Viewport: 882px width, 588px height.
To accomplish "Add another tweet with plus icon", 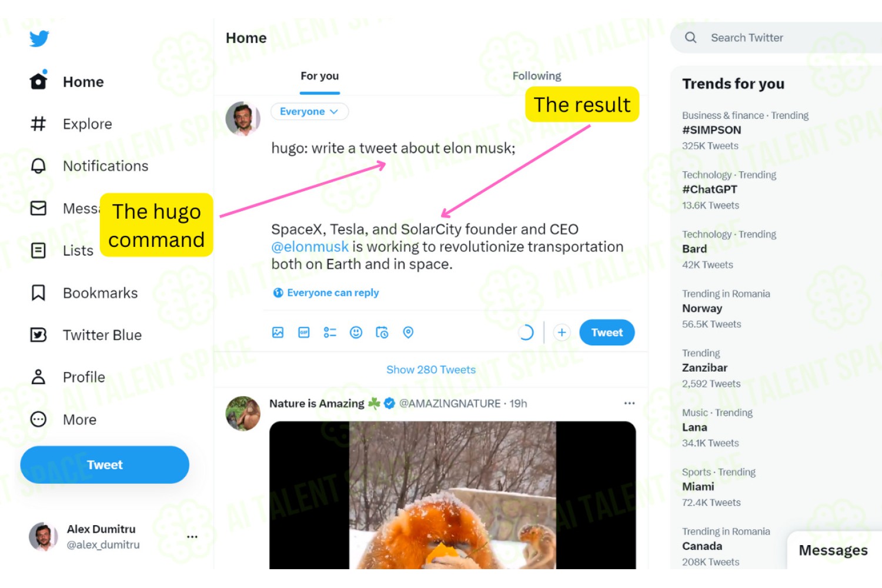I will click(562, 332).
